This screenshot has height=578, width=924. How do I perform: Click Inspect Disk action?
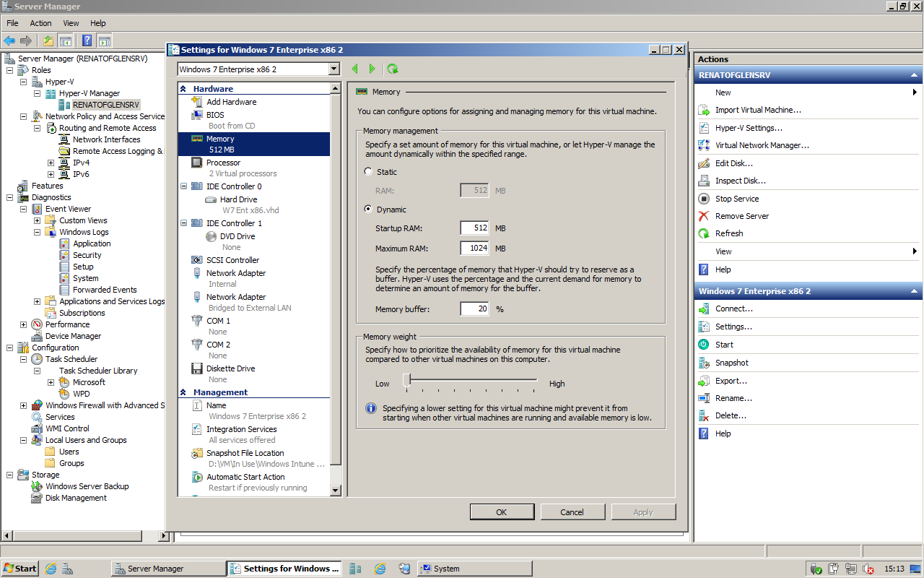point(740,181)
